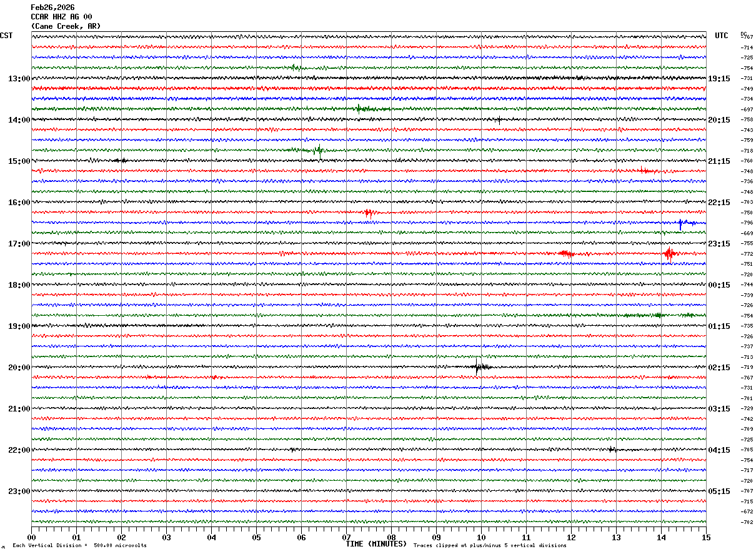Click the 16:00 CST row label

click(19, 202)
